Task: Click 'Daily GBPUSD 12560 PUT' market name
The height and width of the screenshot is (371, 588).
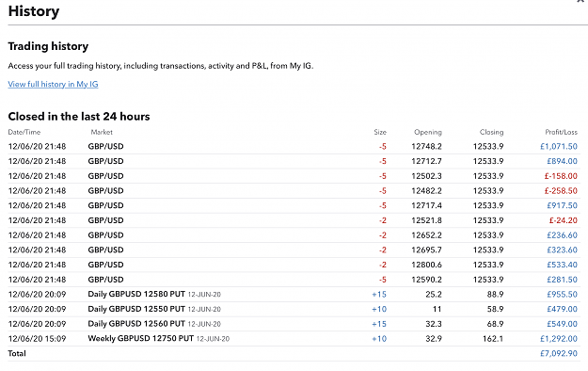Action: pos(136,324)
